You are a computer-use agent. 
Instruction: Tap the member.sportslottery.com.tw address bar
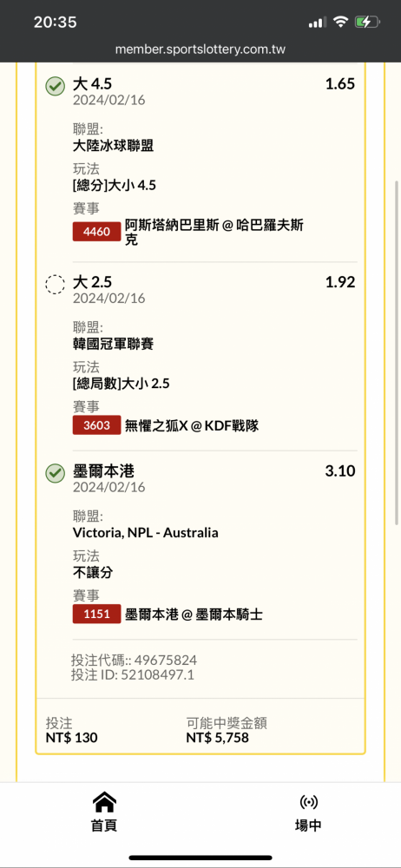point(200,49)
